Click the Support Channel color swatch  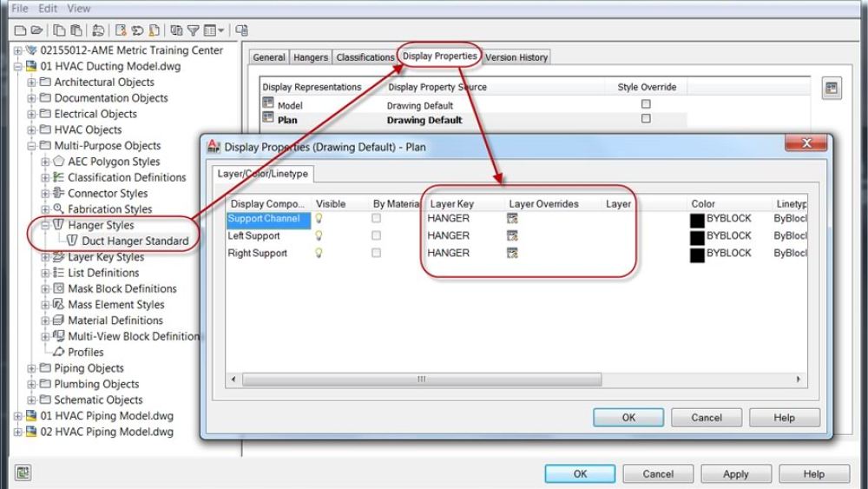(x=697, y=219)
